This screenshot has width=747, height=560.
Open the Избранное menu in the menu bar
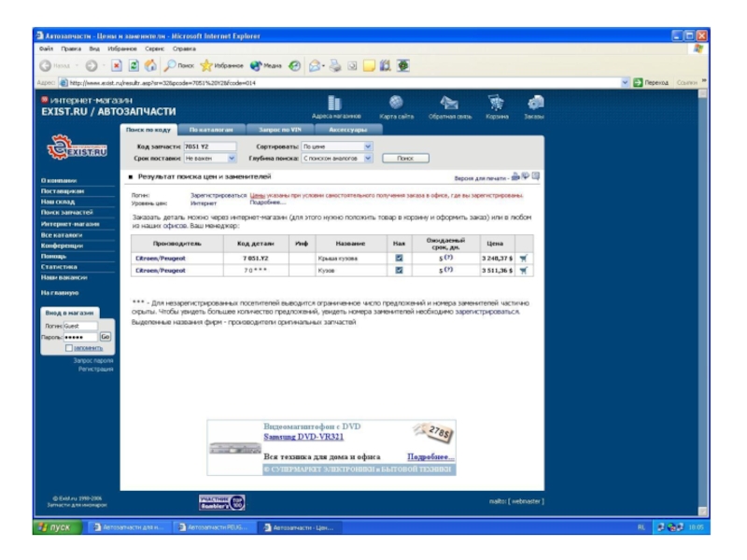click(122, 49)
